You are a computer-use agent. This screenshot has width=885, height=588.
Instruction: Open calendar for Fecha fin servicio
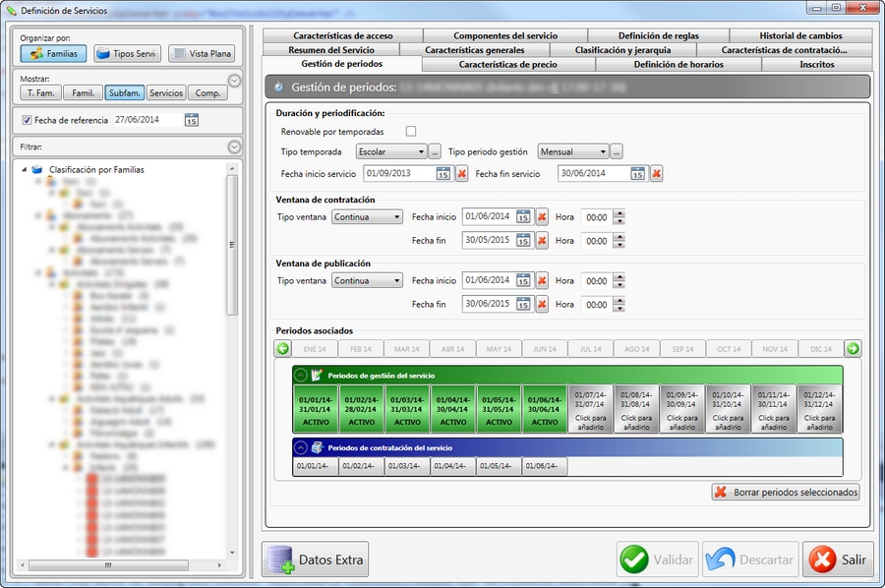(638, 174)
